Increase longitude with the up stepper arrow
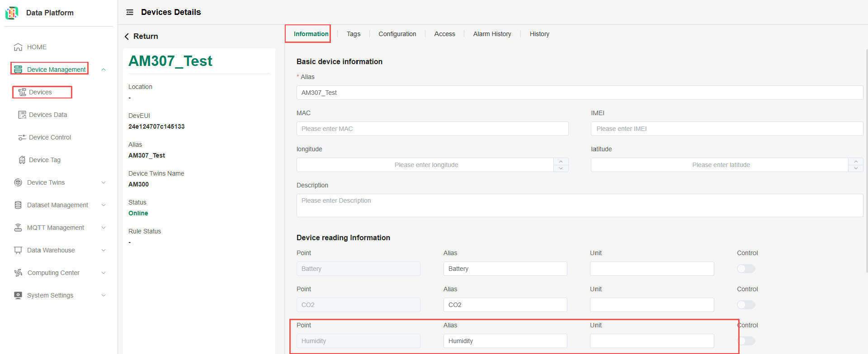 561,162
